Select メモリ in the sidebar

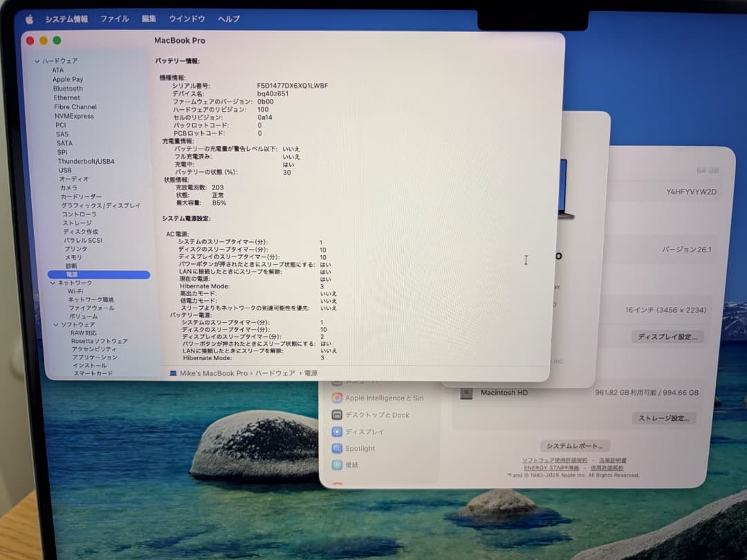pyautogui.click(x=73, y=257)
